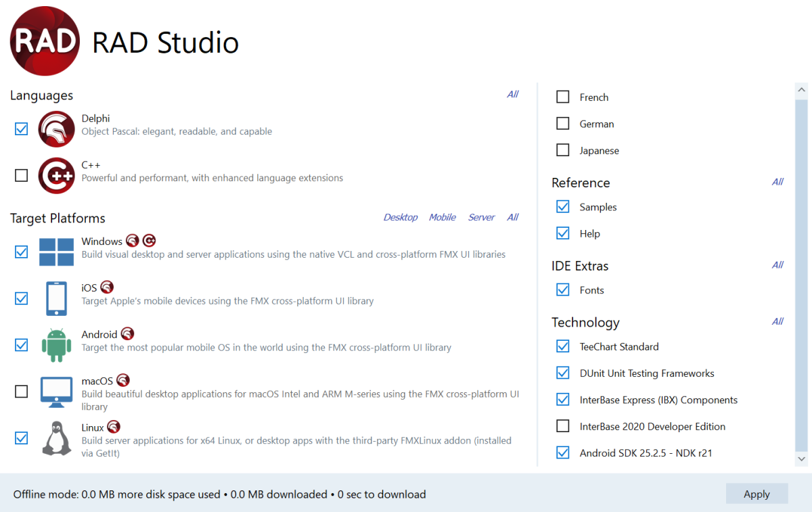Check the French language checkbox
The height and width of the screenshot is (512, 812).
(x=563, y=97)
